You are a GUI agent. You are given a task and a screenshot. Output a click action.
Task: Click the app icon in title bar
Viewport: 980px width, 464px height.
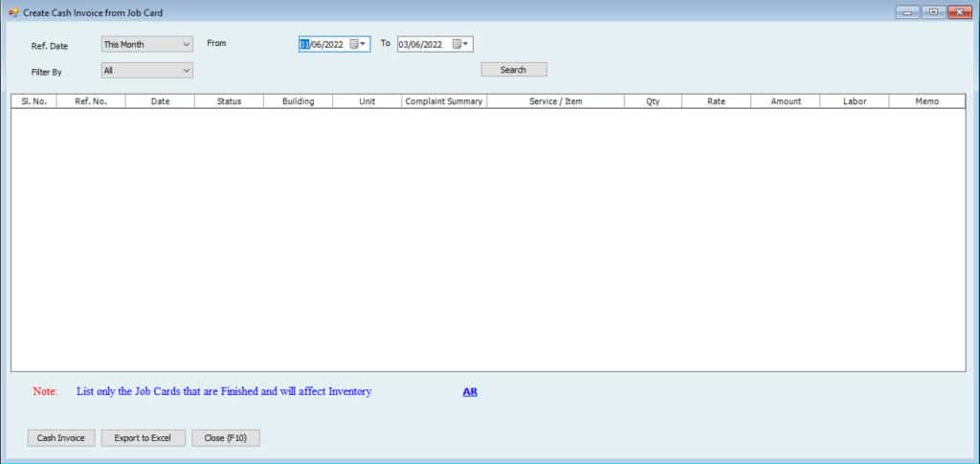click(12, 12)
